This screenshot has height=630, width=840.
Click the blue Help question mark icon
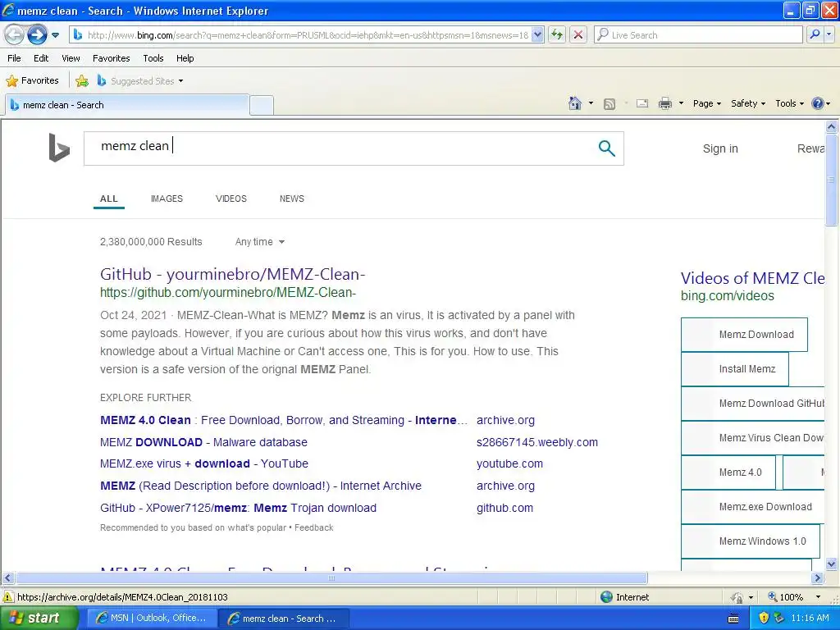818,103
